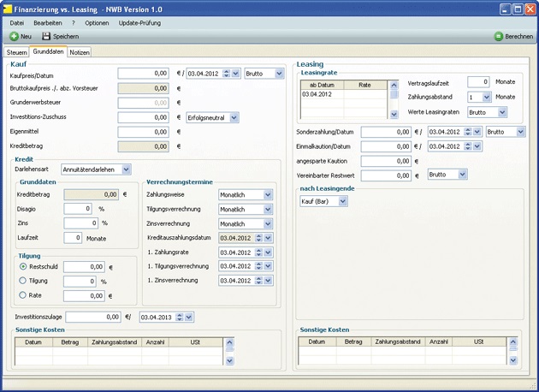
Task: Open the Update-Prüfung menu
Action: 140,21
